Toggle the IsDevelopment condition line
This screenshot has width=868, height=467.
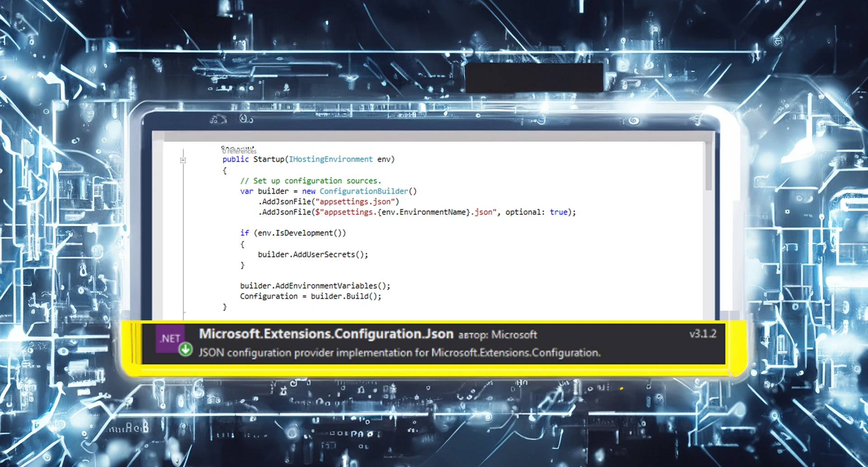(294, 233)
